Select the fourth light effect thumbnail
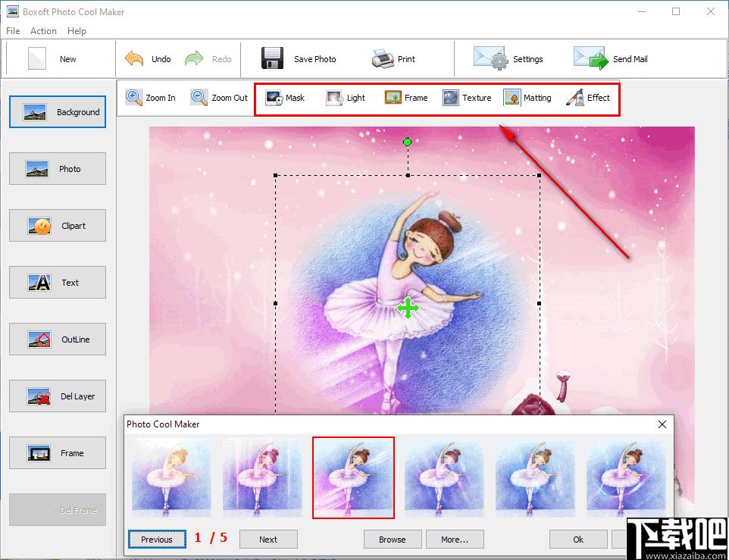 (x=444, y=477)
